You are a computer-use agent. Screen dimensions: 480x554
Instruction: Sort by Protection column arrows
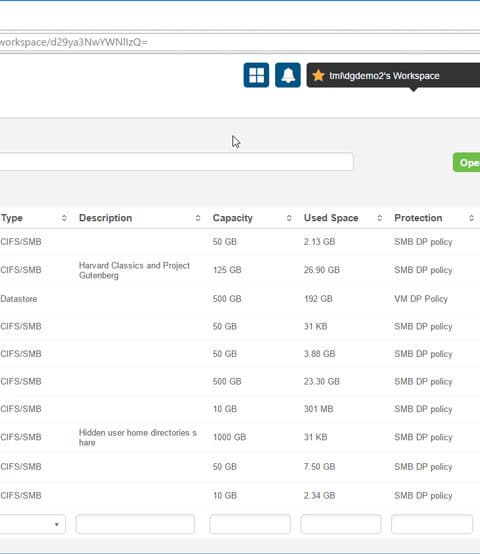pos(471,218)
